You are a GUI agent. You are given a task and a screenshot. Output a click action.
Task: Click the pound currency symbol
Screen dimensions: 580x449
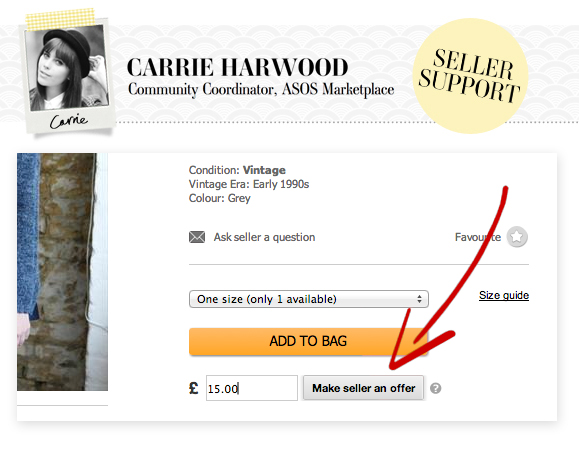[193, 388]
